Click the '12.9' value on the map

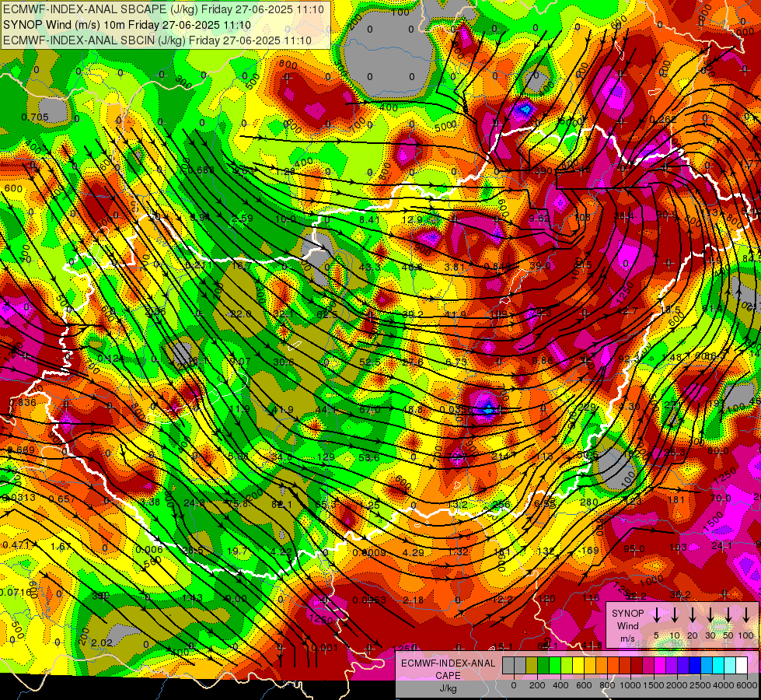(412, 219)
